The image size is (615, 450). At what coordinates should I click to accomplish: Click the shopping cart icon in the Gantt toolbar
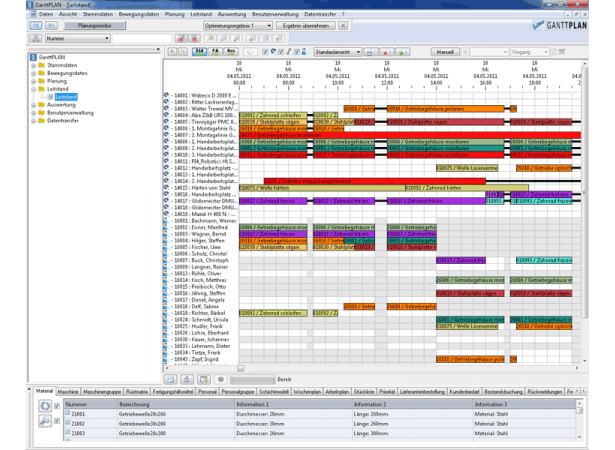tap(562, 52)
